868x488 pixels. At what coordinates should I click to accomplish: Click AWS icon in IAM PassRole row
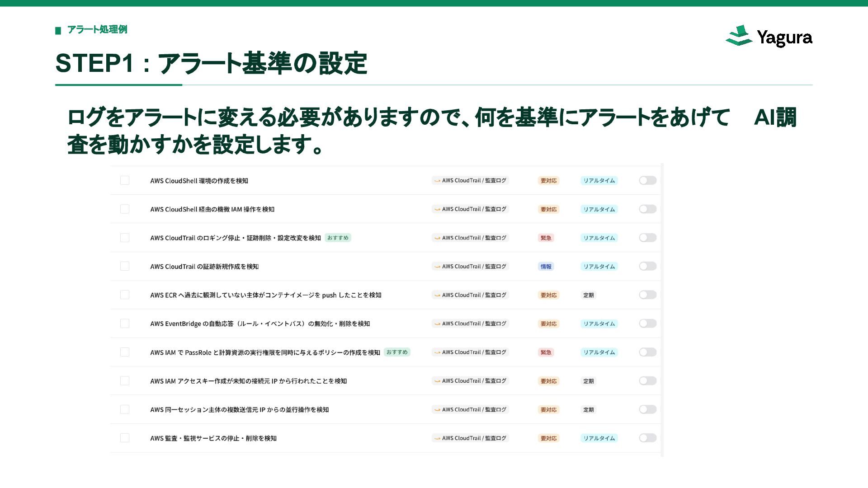click(x=437, y=352)
